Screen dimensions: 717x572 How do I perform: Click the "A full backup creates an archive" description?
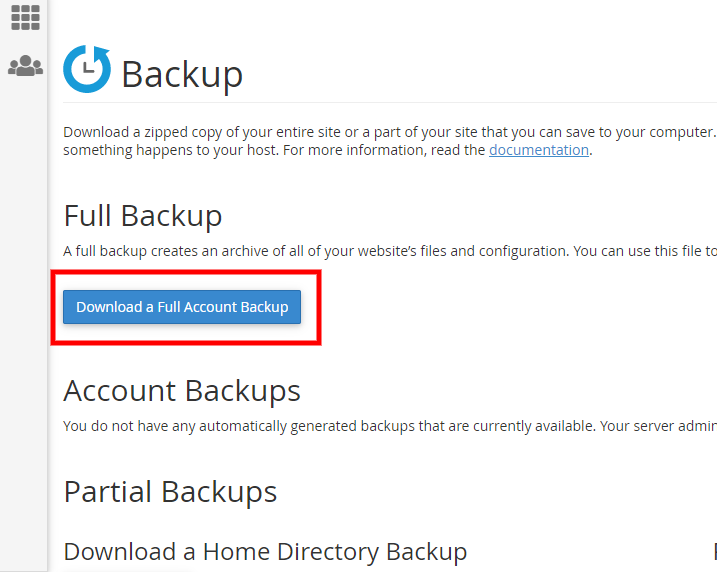[390, 251]
